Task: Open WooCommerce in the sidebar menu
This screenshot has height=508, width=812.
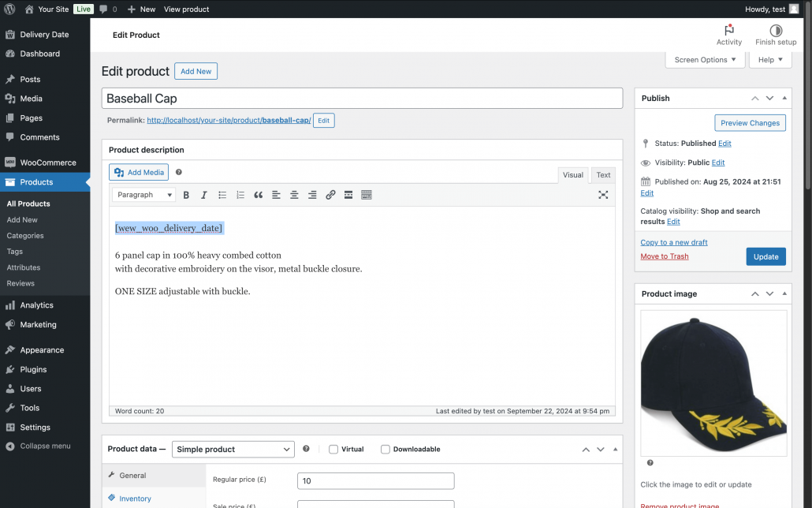Action: (47, 162)
